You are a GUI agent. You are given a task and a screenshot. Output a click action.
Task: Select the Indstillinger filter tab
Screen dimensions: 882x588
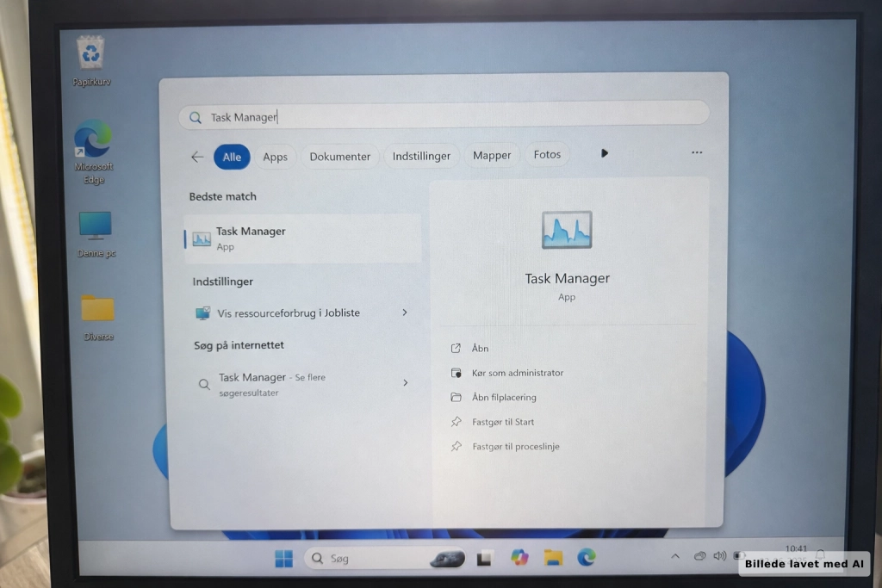point(421,156)
